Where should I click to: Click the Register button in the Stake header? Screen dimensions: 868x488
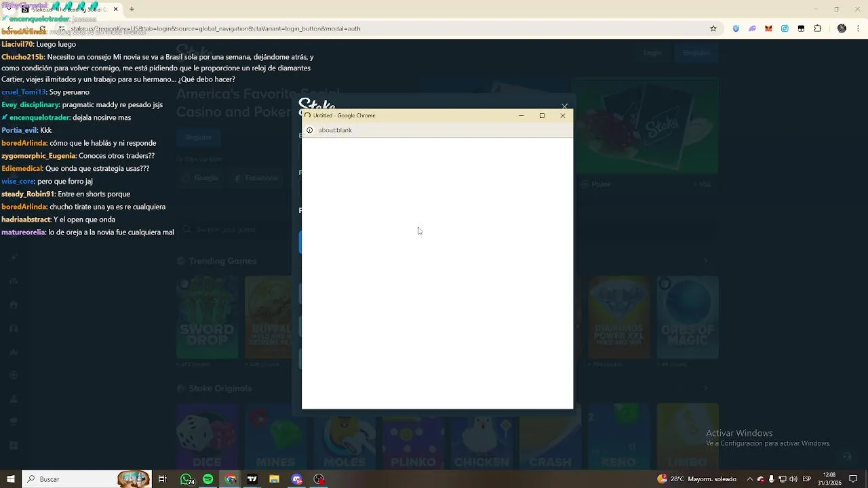point(696,53)
